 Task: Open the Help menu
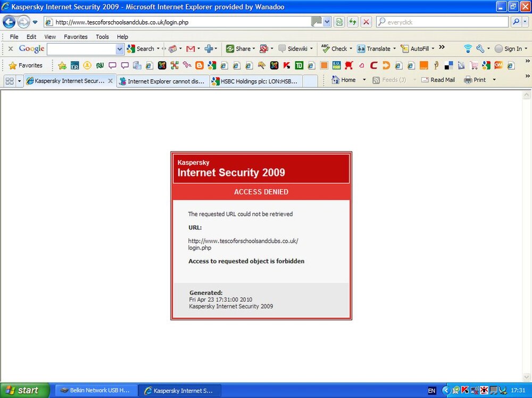[122, 37]
